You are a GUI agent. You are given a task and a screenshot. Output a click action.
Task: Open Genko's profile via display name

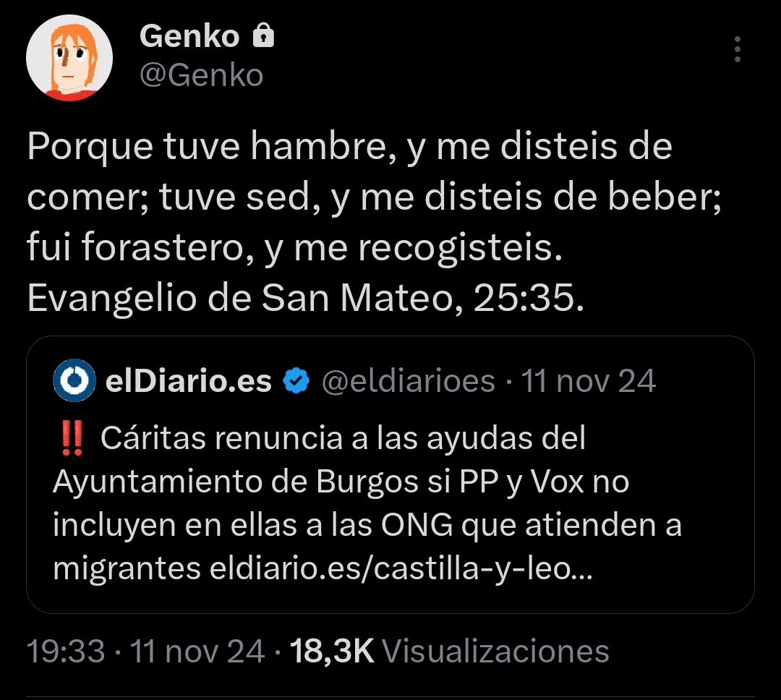(x=189, y=36)
